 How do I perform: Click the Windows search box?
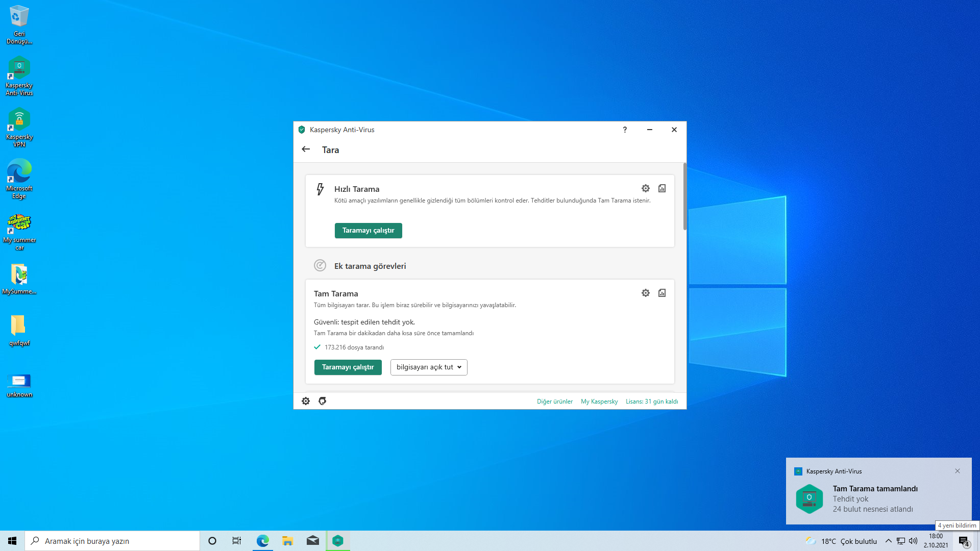tap(112, 541)
